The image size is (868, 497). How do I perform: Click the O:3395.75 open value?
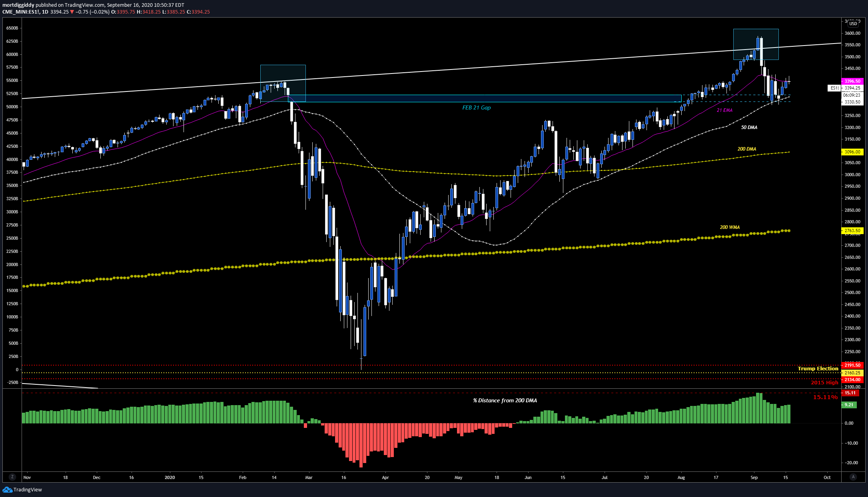tap(123, 12)
